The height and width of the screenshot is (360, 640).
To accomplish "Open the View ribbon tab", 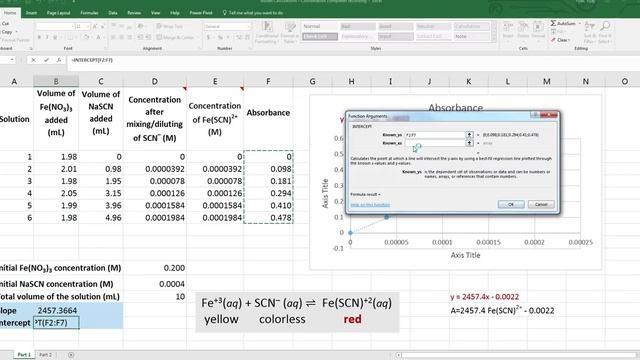I will 156,13.
